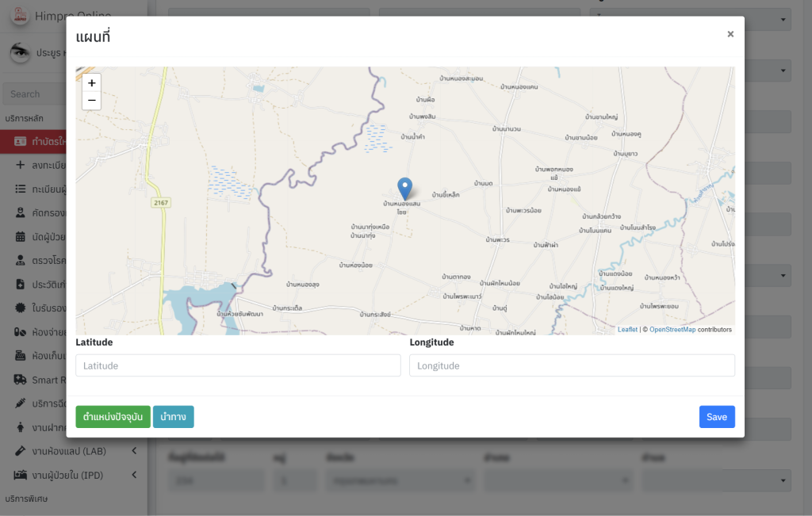Click the pills dispensary sidebar icon
The height and width of the screenshot is (516, 812).
click(x=20, y=332)
